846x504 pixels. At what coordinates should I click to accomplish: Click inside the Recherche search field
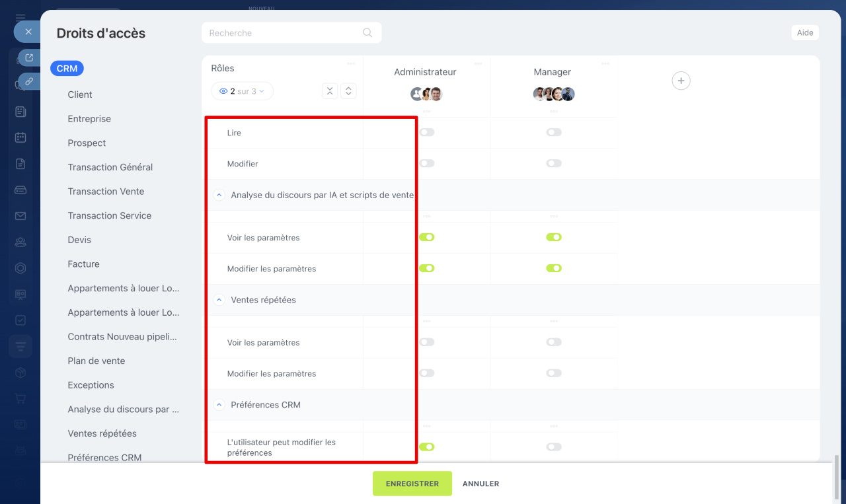click(284, 33)
